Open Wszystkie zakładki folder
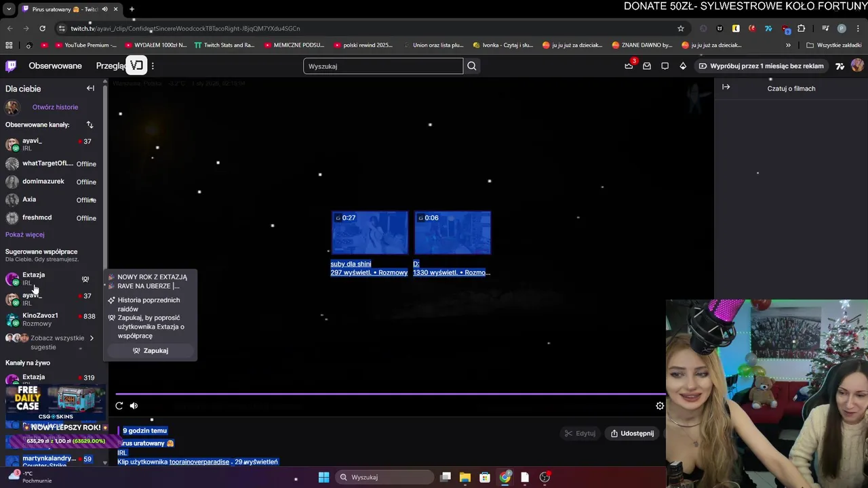 [x=833, y=45]
